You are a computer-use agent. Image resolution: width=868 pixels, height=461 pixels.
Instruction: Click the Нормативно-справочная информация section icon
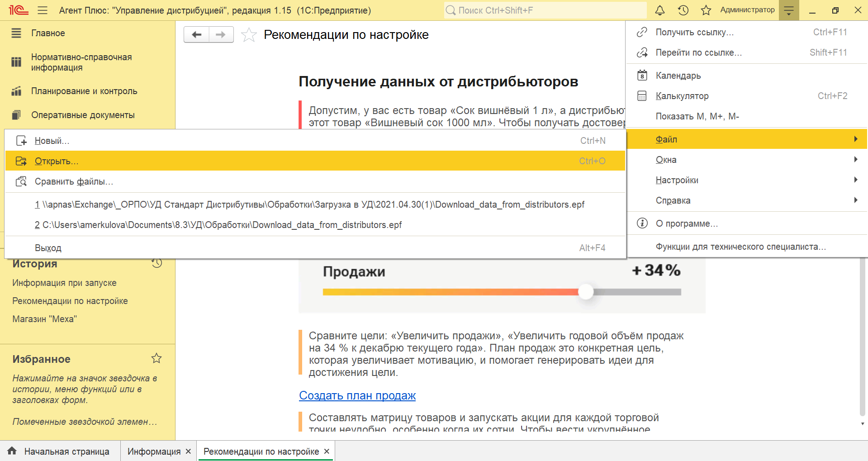click(16, 62)
